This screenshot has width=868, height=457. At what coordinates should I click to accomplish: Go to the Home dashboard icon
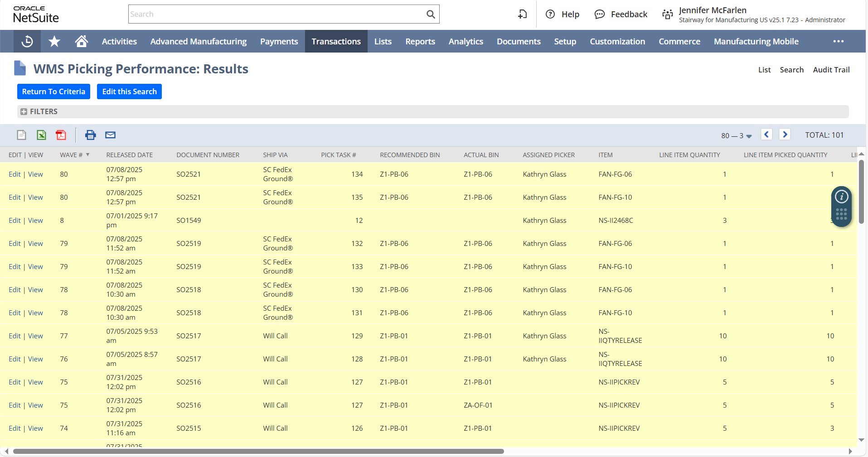tap(82, 41)
